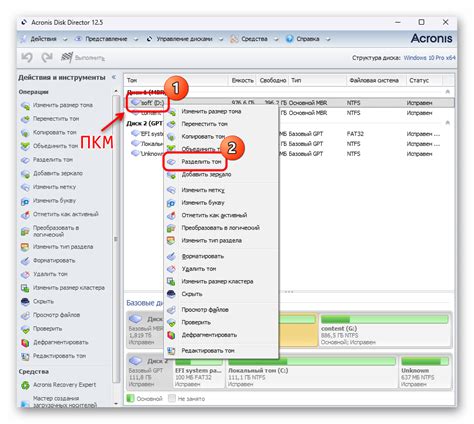Select Изменить размер кластера icon in sidebar
Viewport: 474px width, 424px height.
[x=25, y=288]
